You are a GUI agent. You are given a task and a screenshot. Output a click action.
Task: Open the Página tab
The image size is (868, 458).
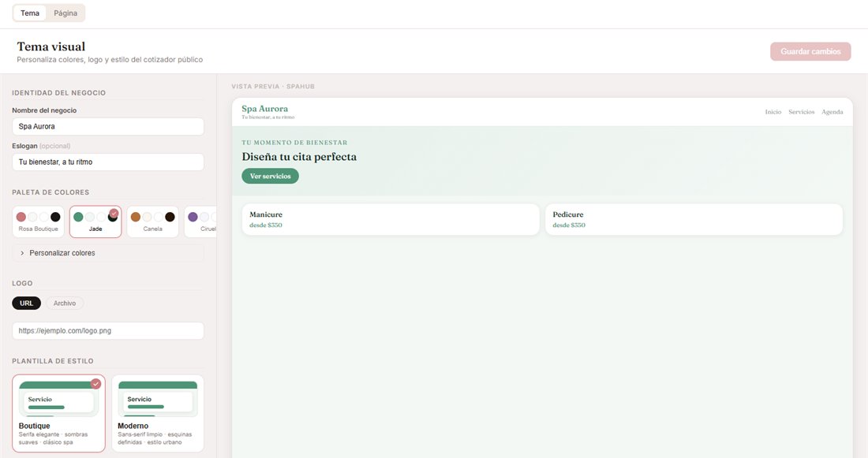(65, 13)
